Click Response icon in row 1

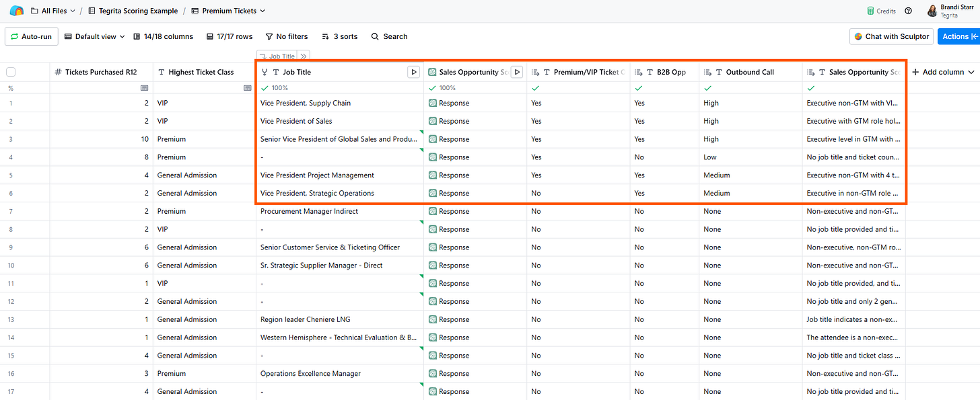click(433, 104)
